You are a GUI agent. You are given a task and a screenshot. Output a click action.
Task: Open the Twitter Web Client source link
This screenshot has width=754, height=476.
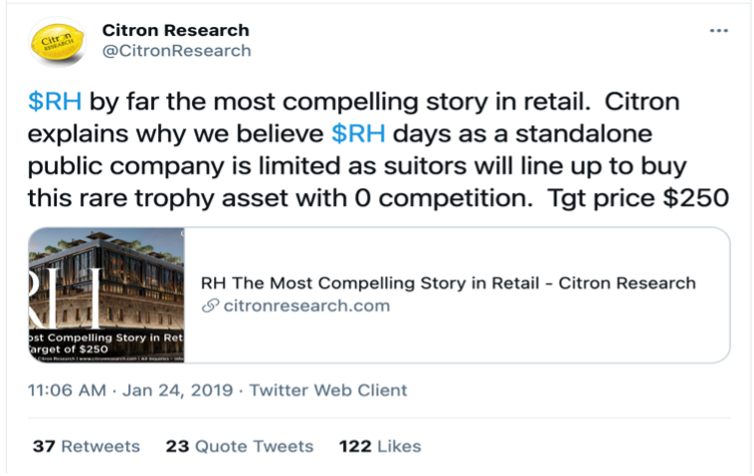(328, 390)
